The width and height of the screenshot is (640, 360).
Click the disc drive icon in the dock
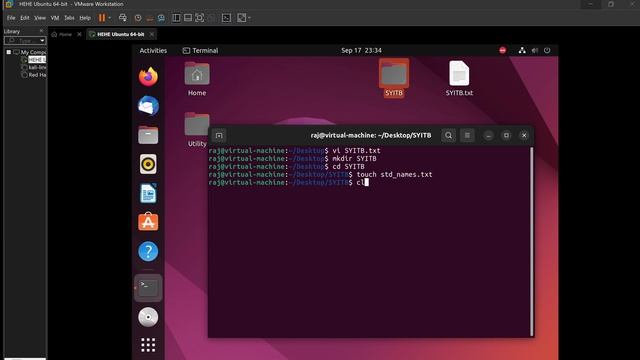(148, 317)
